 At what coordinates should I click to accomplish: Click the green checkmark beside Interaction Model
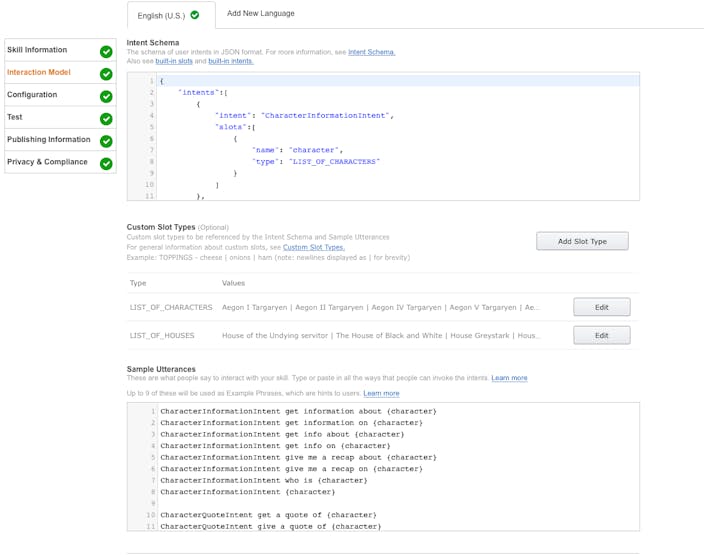point(106,74)
